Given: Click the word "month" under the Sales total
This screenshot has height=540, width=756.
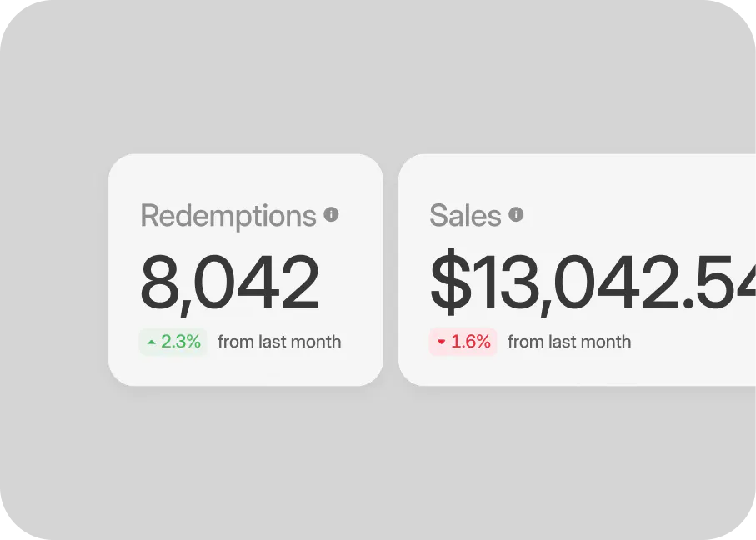Looking at the screenshot, I should tap(606, 342).
